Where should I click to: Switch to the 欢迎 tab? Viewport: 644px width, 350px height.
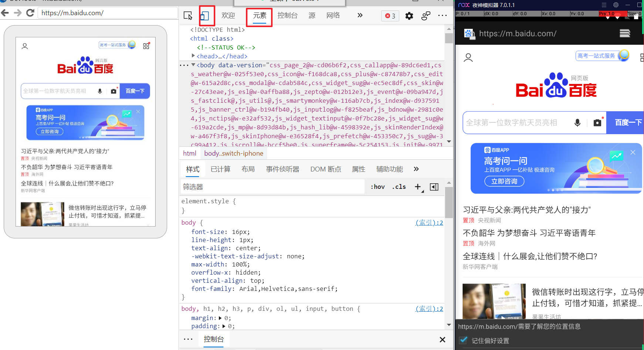click(228, 16)
